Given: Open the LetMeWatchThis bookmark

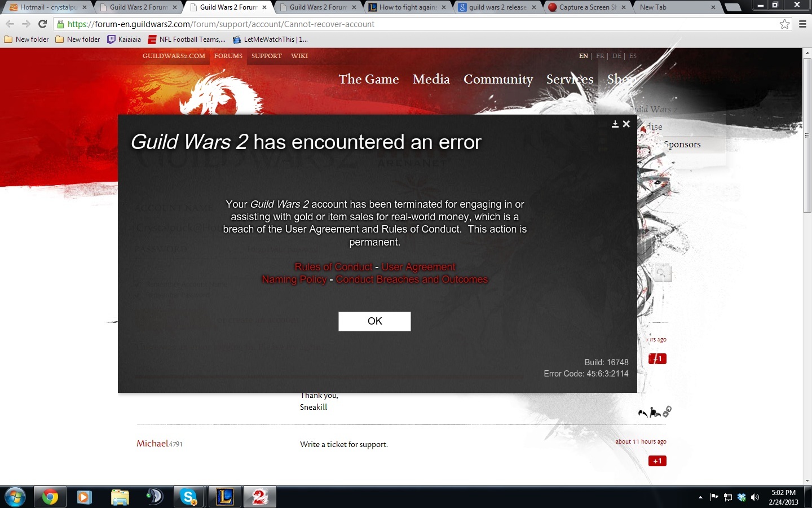Looking at the screenshot, I should [x=271, y=40].
